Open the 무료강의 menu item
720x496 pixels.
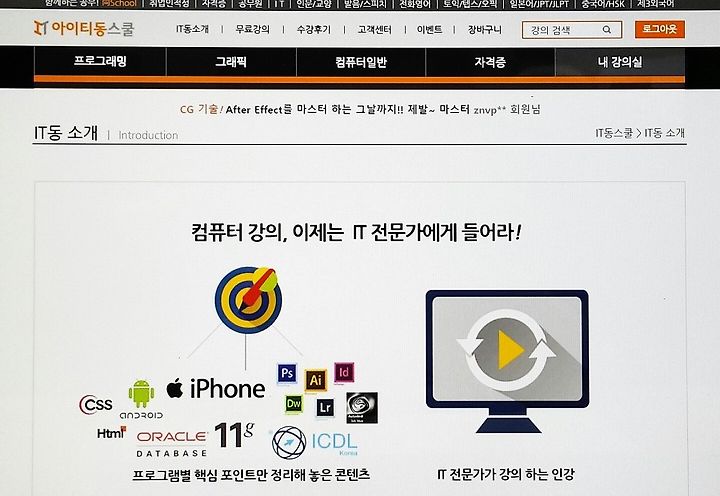(x=253, y=29)
